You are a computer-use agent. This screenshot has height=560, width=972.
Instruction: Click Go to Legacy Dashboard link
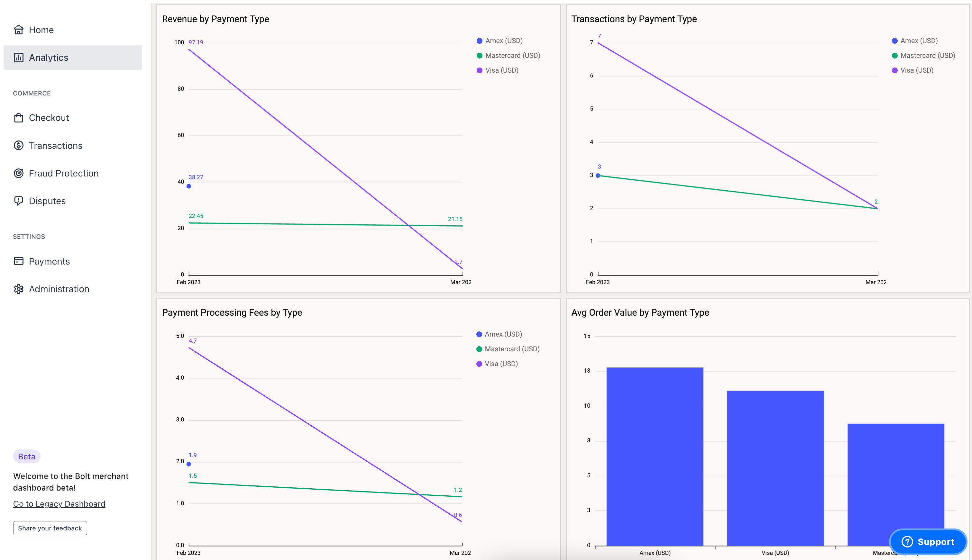(x=59, y=503)
